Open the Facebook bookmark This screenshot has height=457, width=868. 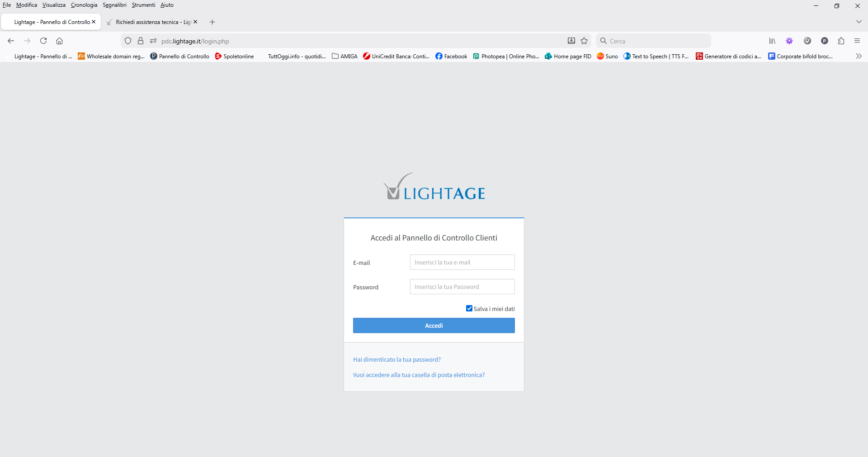tap(451, 57)
